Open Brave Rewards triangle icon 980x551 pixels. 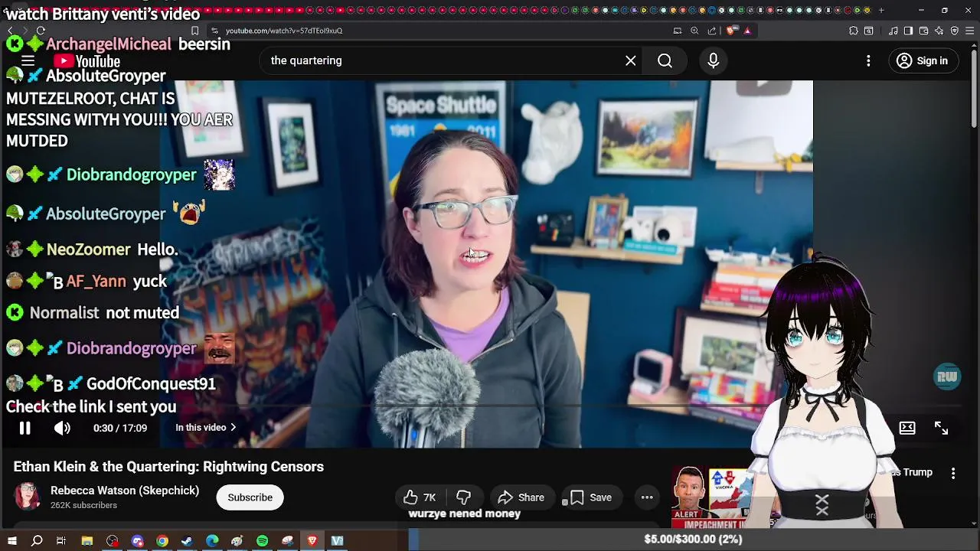[x=747, y=31]
